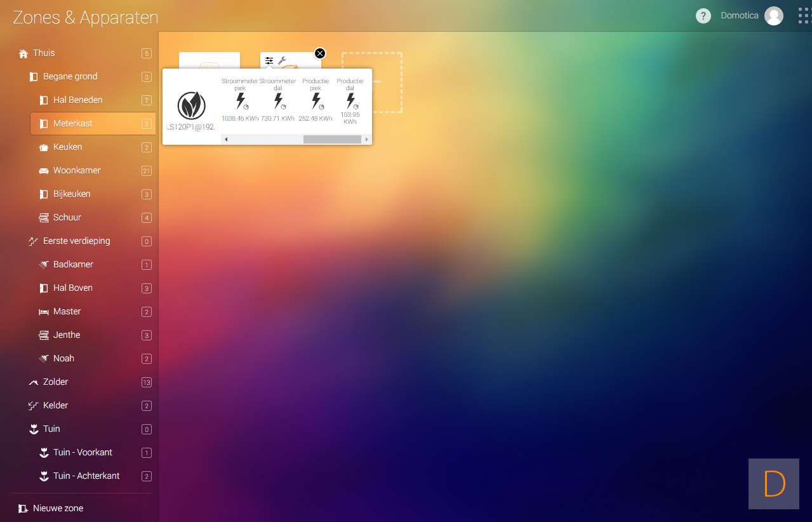Click the 730.71 KWh value
The width and height of the screenshot is (812, 522).
278,119
